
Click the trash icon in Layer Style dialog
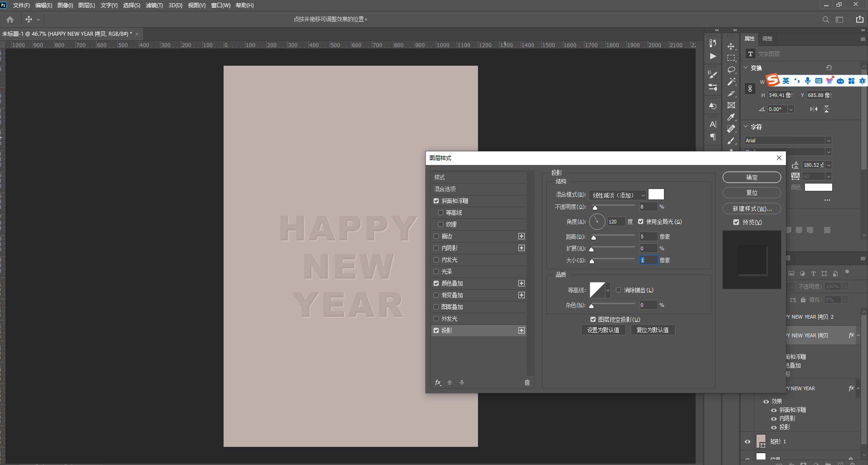pos(527,383)
